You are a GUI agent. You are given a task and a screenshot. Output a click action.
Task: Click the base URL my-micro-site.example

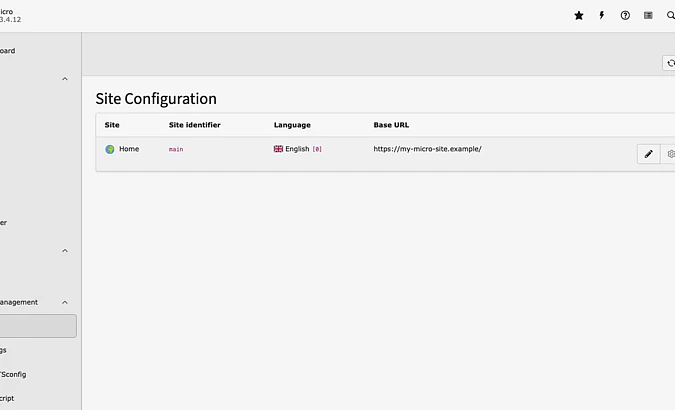[x=427, y=149]
